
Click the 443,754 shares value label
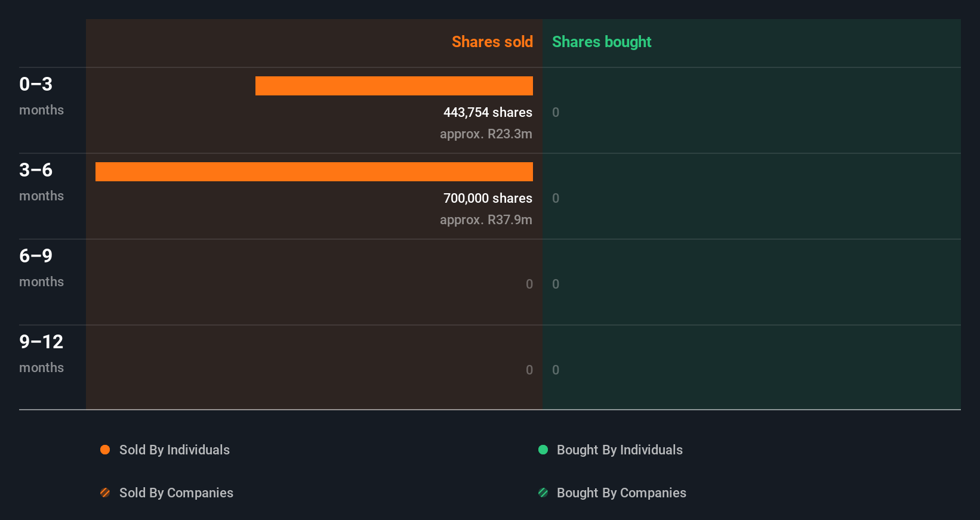click(488, 112)
